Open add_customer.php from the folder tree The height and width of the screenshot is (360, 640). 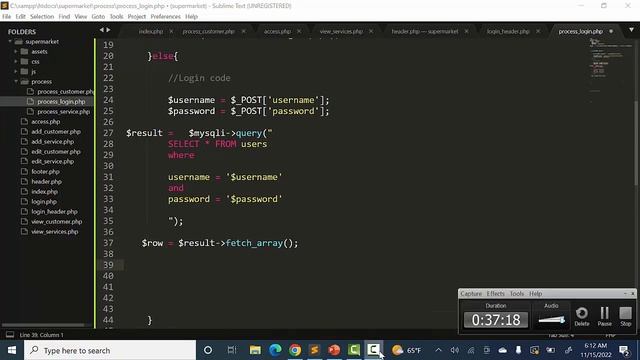pos(56,131)
